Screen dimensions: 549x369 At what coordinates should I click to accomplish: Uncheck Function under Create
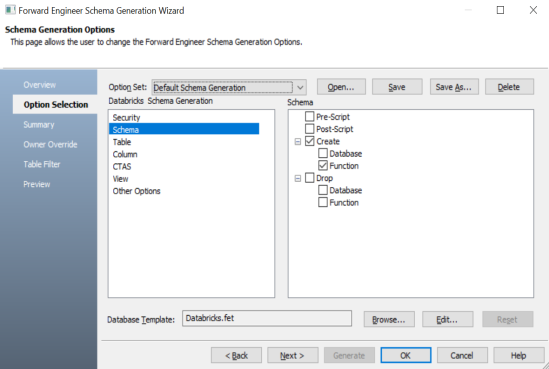tap(323, 166)
